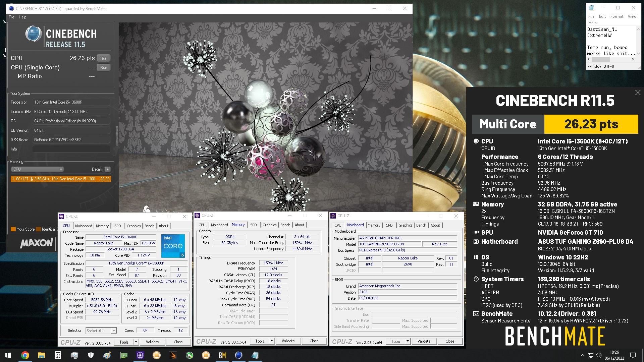
Task: Click the Core Speed value 5087.56 MHz
Action: tap(102, 300)
